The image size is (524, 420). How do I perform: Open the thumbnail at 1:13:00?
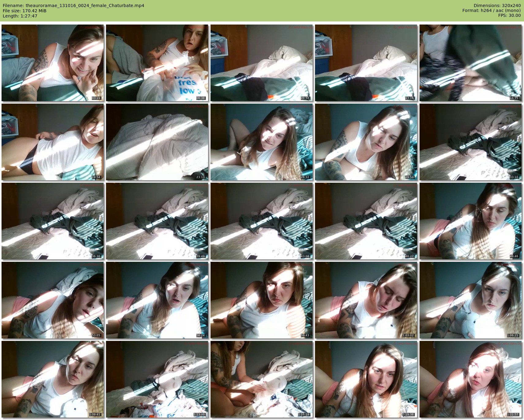[157, 379]
